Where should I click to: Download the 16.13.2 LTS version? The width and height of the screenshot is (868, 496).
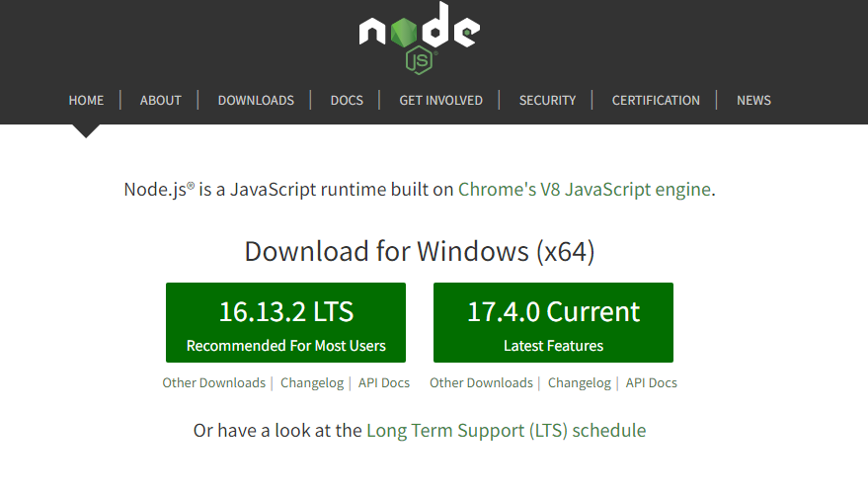click(285, 322)
